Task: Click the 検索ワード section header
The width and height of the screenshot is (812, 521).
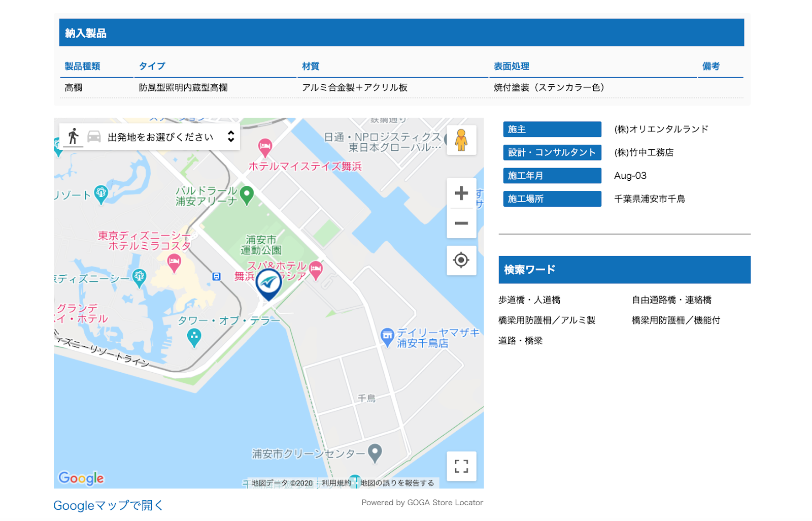Action: pyautogui.click(x=624, y=270)
